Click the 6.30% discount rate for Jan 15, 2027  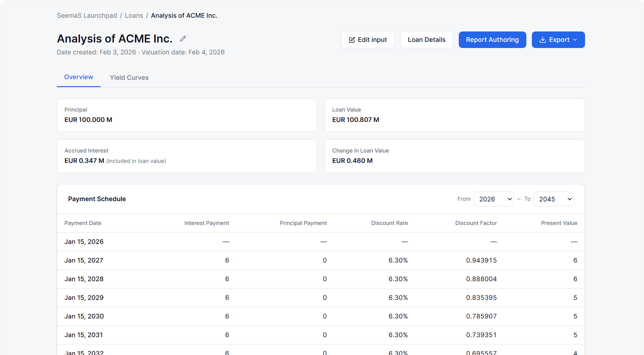[398, 260]
